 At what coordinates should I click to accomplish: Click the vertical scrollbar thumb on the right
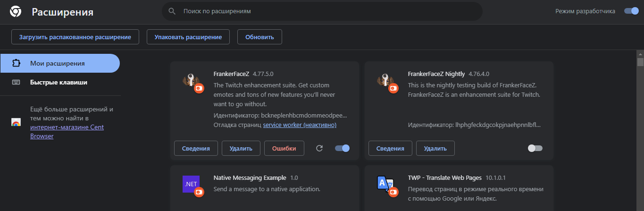pos(640,62)
